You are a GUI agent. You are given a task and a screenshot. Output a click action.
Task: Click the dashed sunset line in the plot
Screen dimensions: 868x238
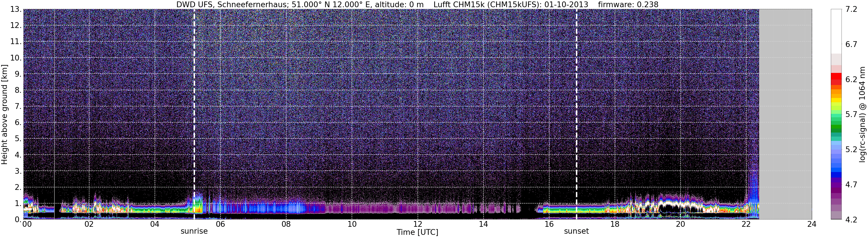click(x=576, y=114)
